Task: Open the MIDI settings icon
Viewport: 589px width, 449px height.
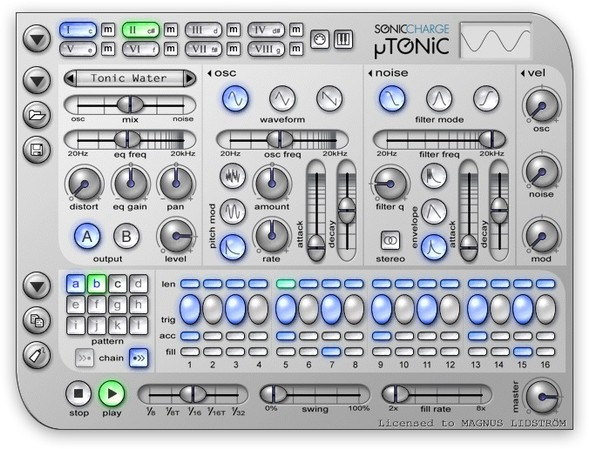Action: (x=320, y=39)
